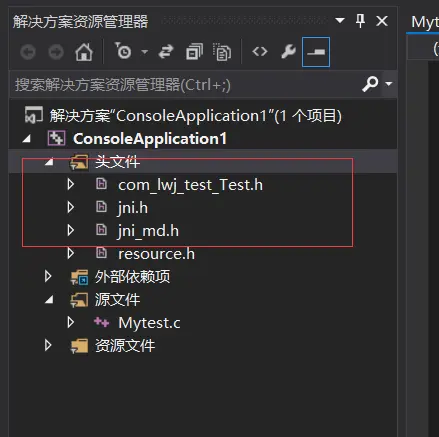Select the 外部依赖项 node
The width and height of the screenshot is (439, 437).
[x=132, y=276]
